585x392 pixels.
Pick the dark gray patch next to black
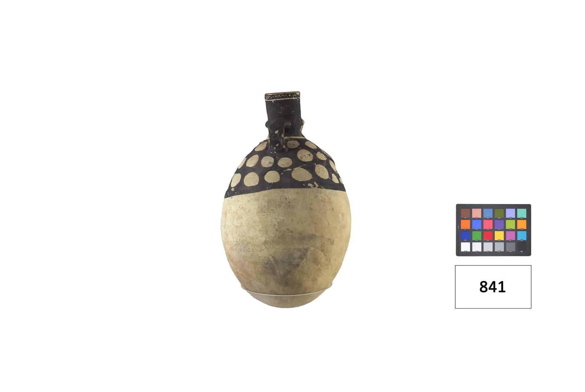point(511,247)
